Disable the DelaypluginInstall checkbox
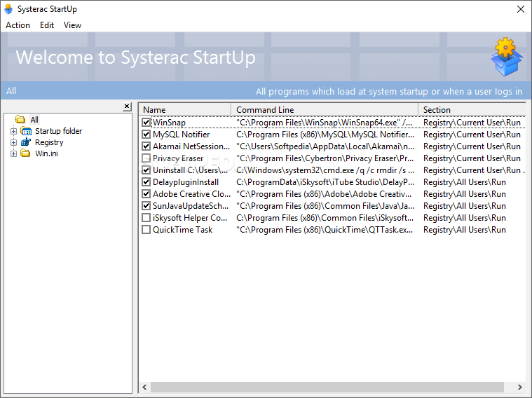The image size is (532, 398). point(146,182)
